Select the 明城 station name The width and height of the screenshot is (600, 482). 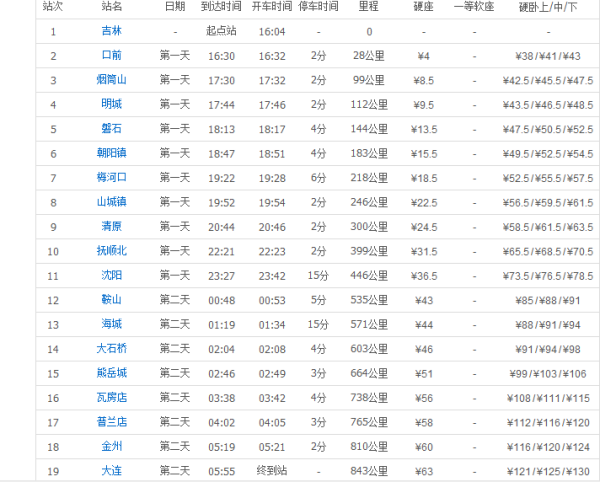click(112, 104)
